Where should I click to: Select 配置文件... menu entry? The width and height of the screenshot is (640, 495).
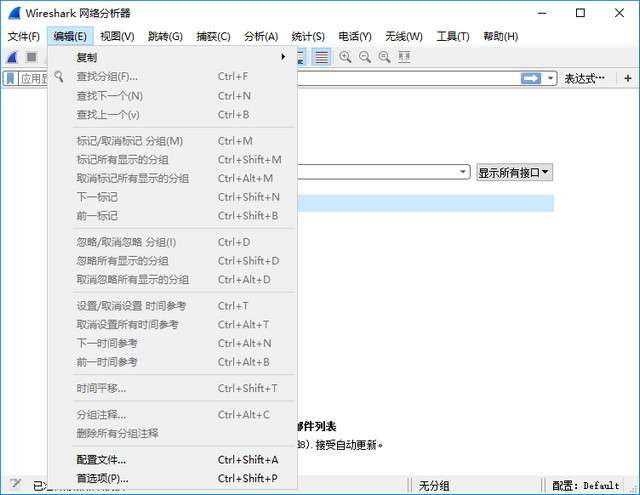pyautogui.click(x=172, y=460)
